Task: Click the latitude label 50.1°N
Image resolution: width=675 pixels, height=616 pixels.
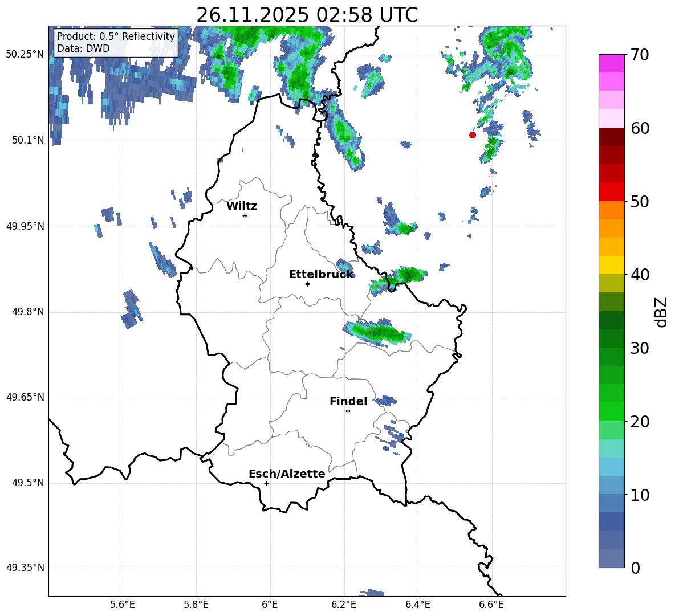Action: (x=28, y=141)
